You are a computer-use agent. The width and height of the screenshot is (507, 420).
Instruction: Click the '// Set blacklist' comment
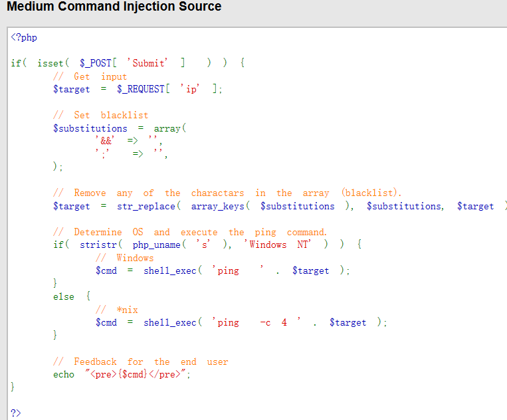[x=100, y=115]
